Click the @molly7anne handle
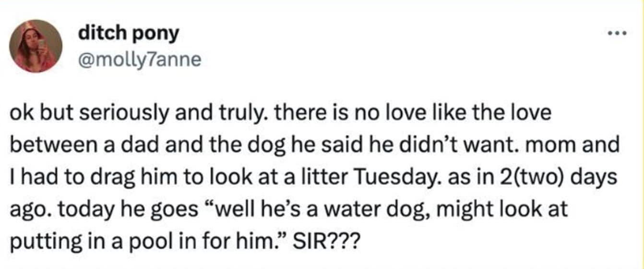 tap(139, 60)
